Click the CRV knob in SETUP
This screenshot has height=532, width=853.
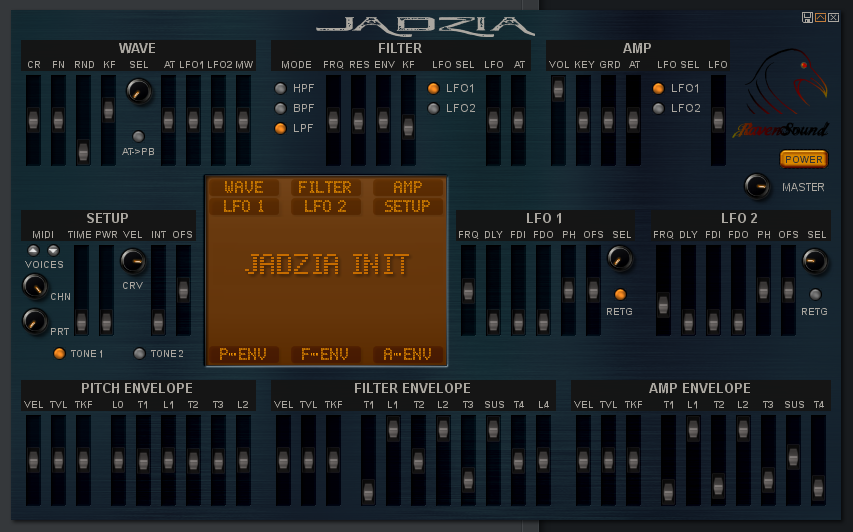132,261
